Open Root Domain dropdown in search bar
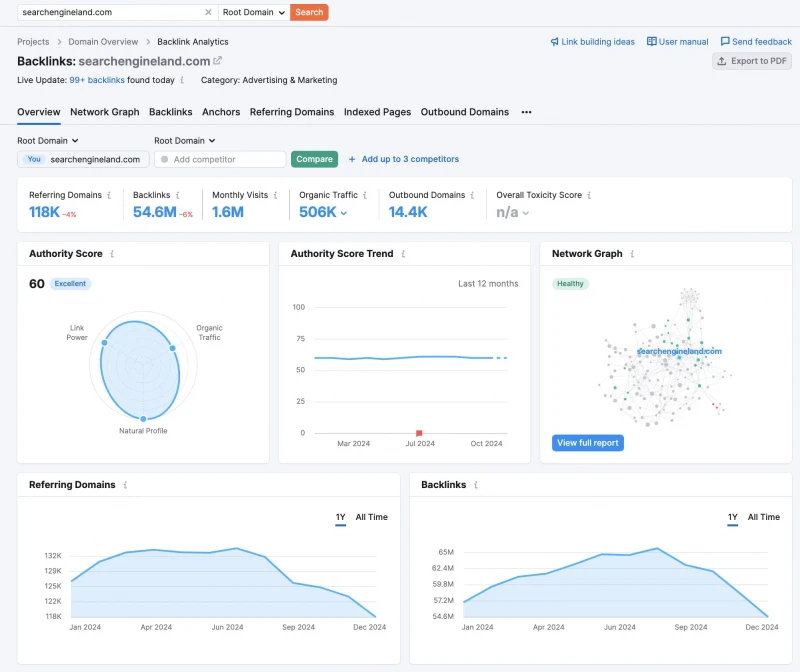 [x=254, y=12]
